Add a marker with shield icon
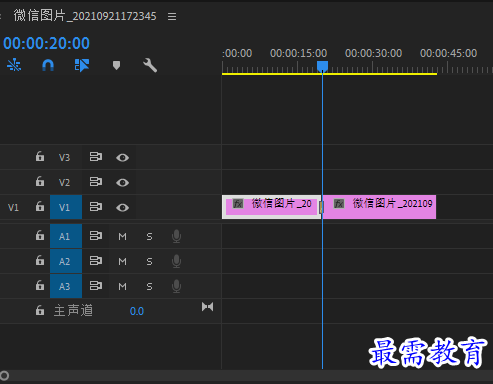Screen dimensions: 493x384 point(116,65)
